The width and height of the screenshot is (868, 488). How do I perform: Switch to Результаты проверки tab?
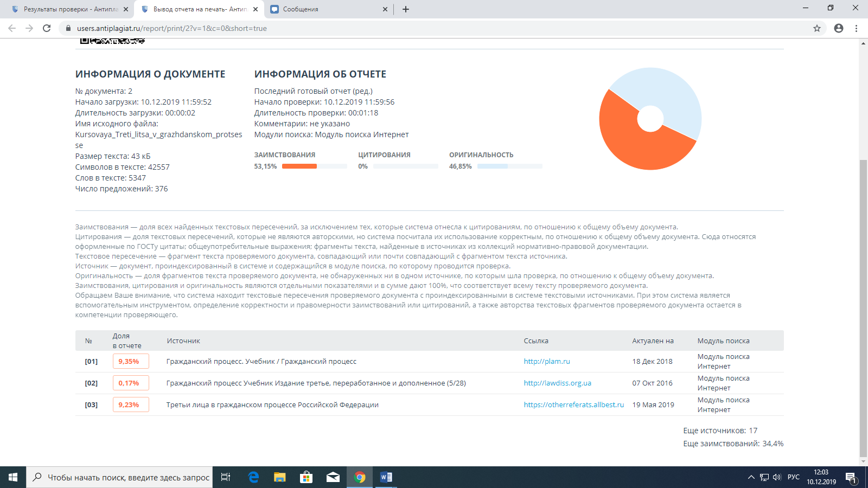pyautogui.click(x=71, y=9)
